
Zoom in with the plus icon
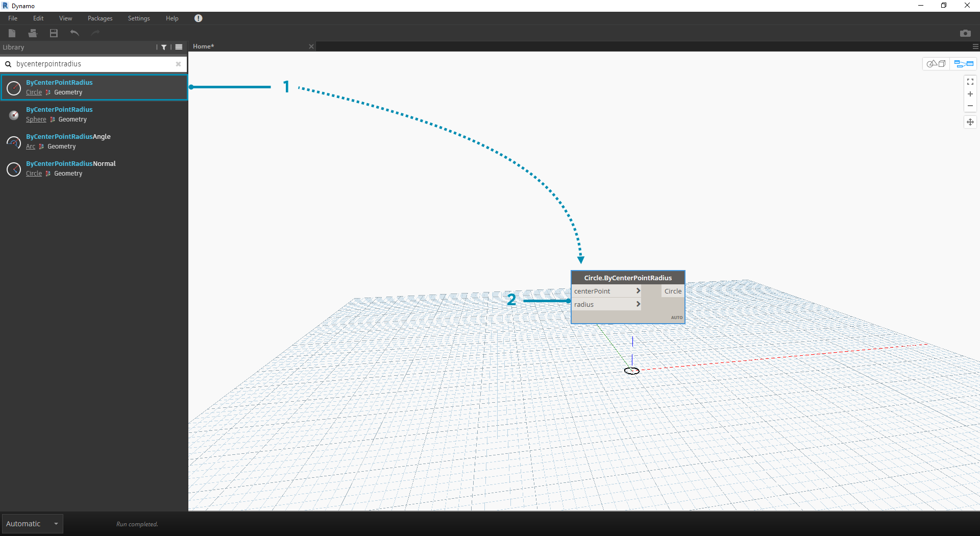[x=970, y=94]
